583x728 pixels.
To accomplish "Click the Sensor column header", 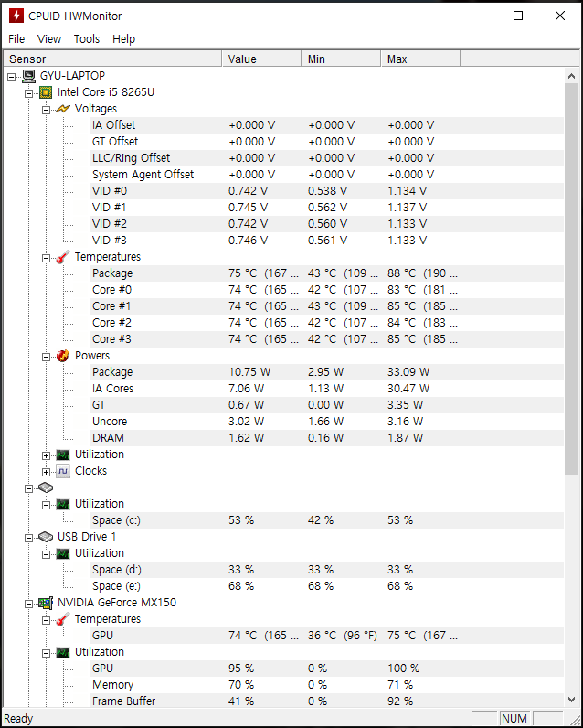I will point(112,59).
